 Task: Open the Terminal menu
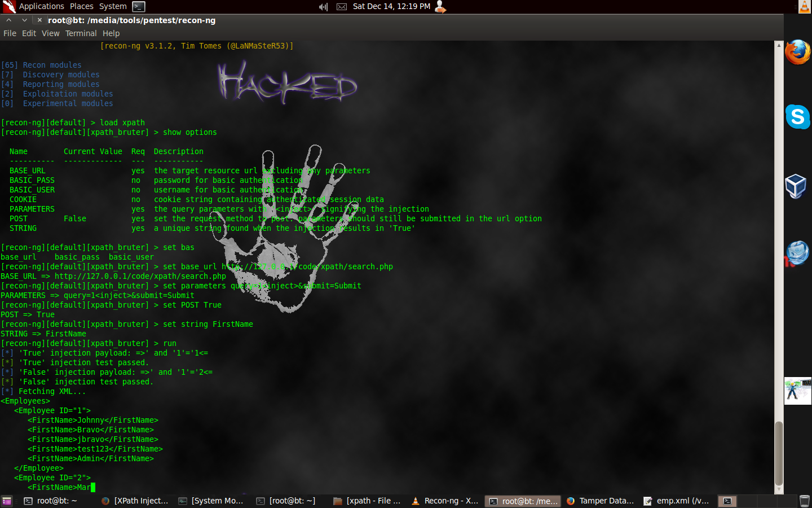(x=81, y=33)
